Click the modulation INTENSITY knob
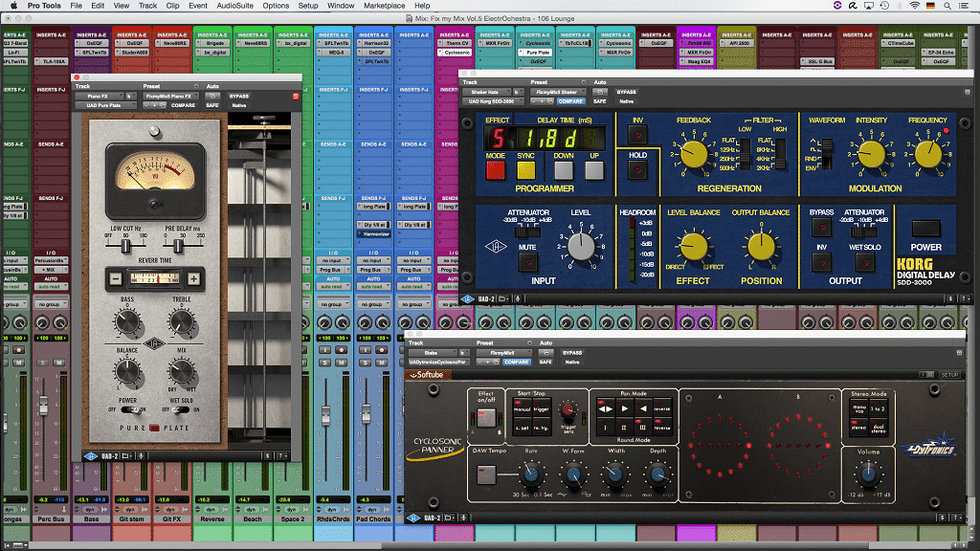The width and height of the screenshot is (980, 551). pos(871,154)
